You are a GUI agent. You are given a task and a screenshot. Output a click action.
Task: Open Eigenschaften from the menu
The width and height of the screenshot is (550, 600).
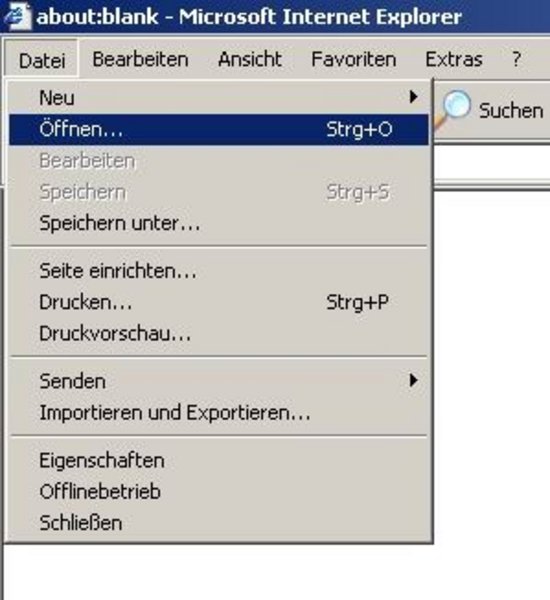click(219, 460)
